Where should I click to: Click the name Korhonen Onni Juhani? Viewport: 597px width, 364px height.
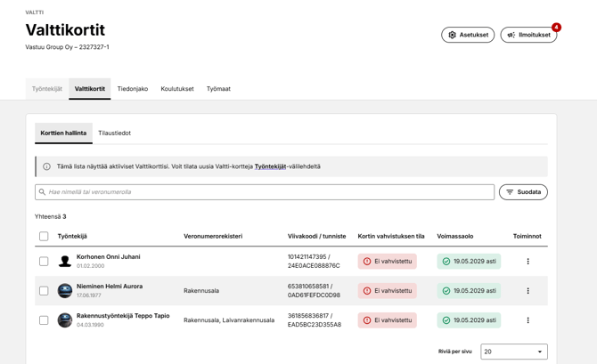pyautogui.click(x=109, y=256)
